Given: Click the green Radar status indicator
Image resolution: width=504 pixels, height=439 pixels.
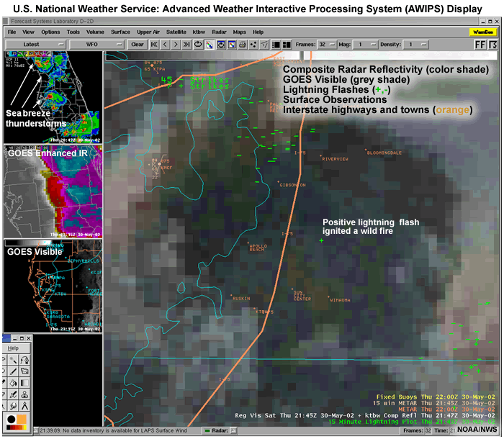Looking at the screenshot, I should point(207,430).
